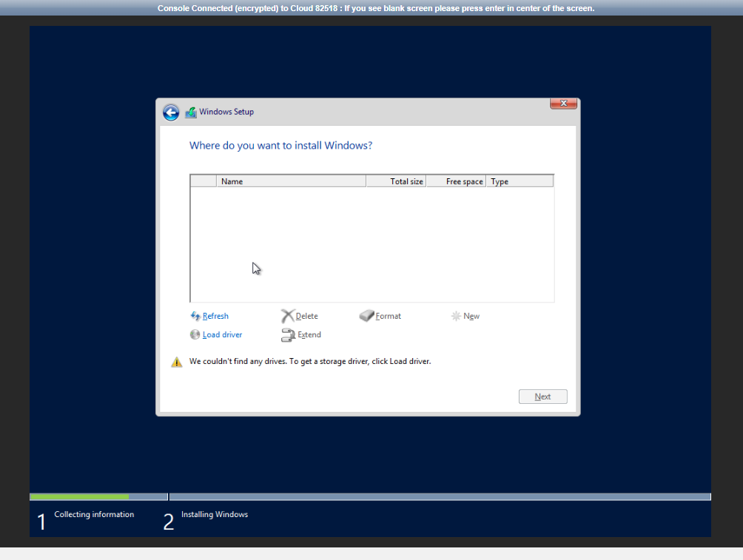This screenshot has width=743, height=560.
Task: Sort by the Free space column header
Action: (457, 181)
